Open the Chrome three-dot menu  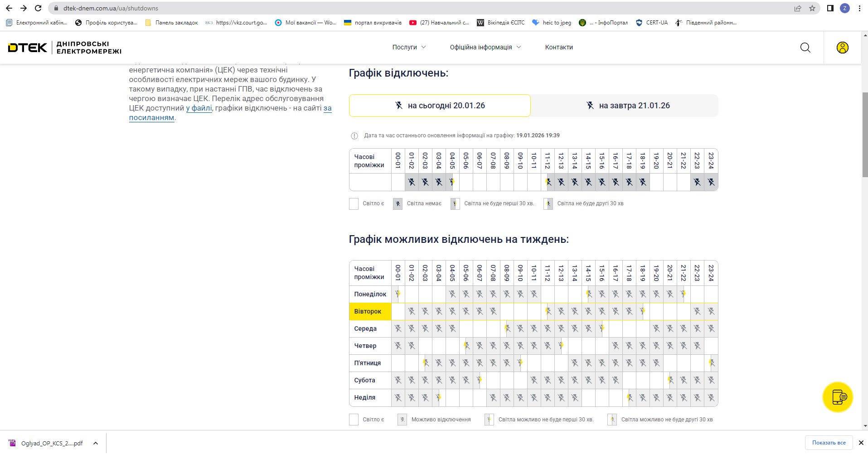coord(859,8)
